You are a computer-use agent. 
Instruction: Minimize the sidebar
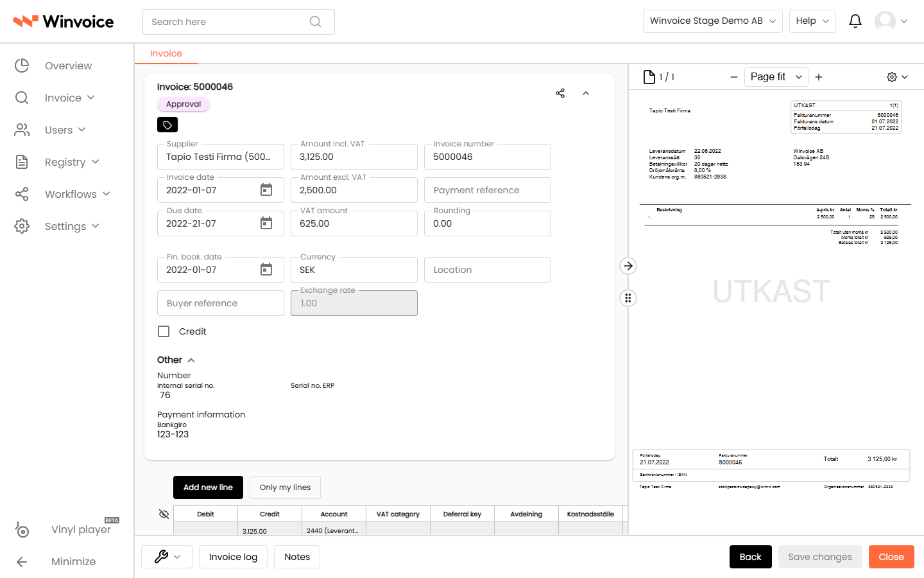(x=56, y=561)
